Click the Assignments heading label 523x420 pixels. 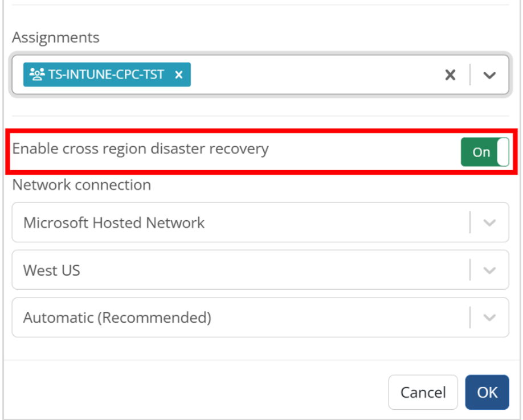pyautogui.click(x=56, y=38)
